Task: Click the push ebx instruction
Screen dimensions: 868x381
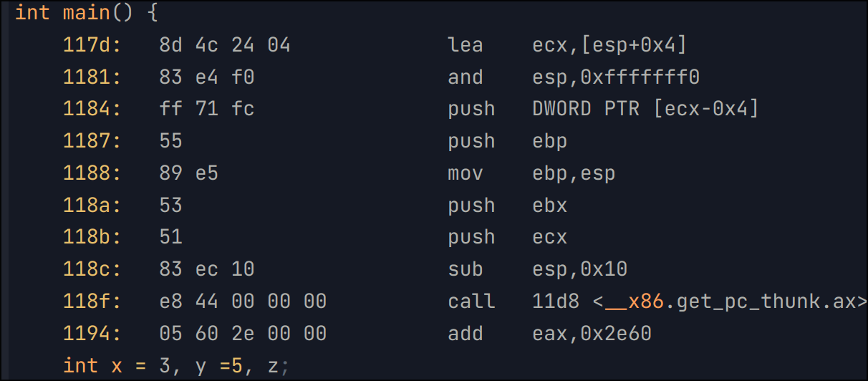Action: pyautogui.click(x=507, y=206)
